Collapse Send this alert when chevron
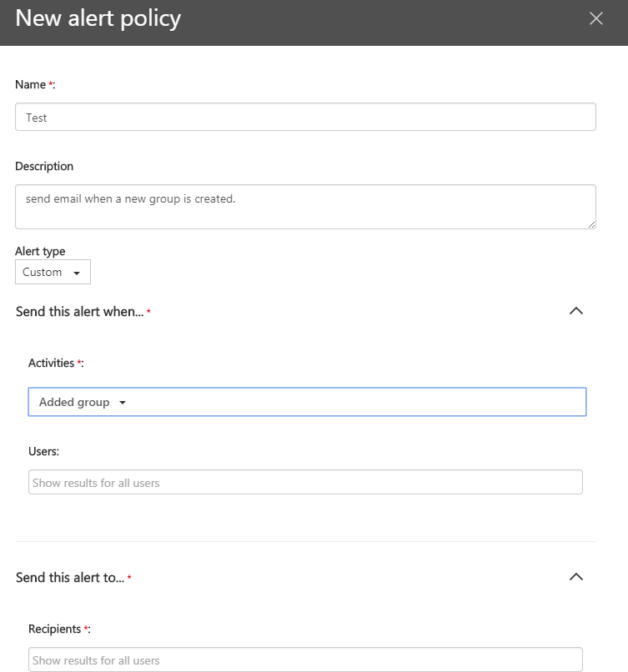This screenshot has width=628, height=672. tap(576, 311)
